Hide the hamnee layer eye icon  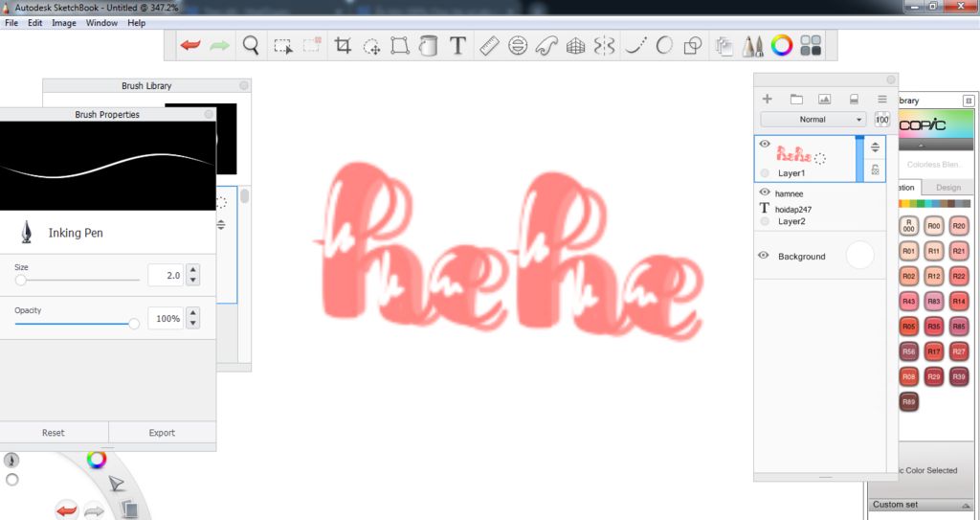click(x=765, y=192)
